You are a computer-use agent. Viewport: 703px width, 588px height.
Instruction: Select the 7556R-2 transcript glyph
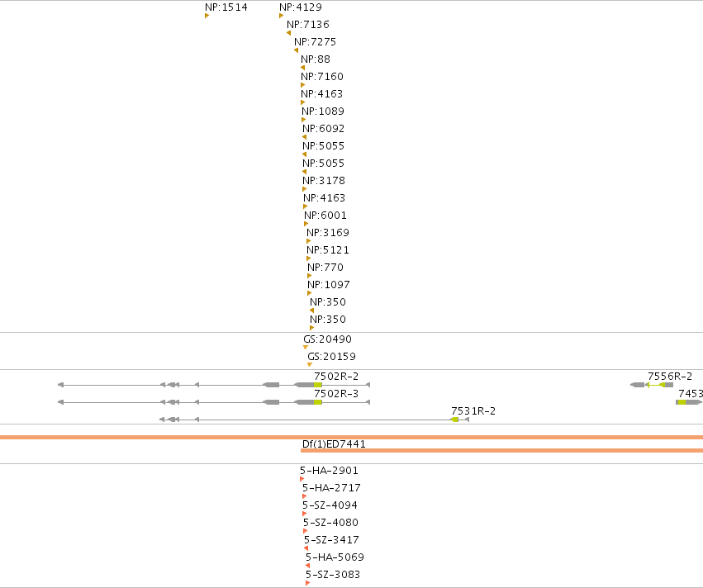[x=652, y=385]
